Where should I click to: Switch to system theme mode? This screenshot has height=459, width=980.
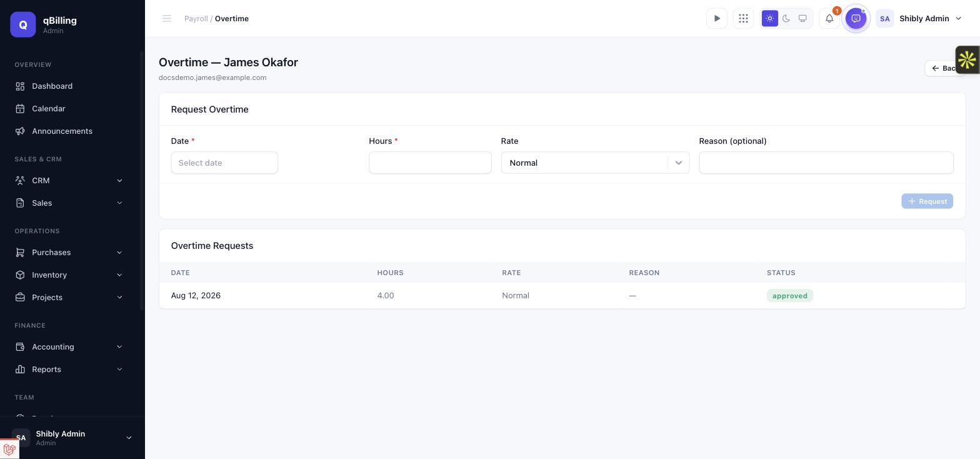(x=802, y=19)
